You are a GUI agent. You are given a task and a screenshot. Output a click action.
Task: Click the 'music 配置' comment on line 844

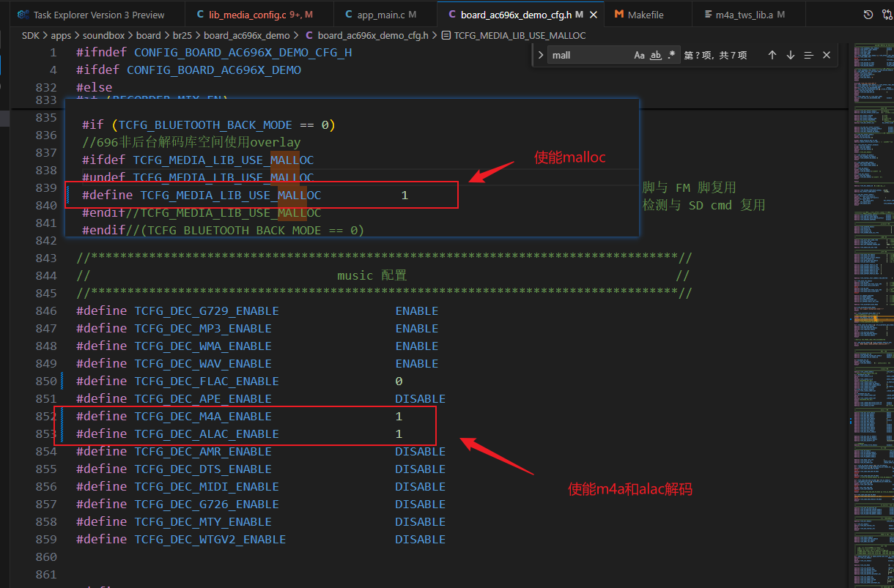pyautogui.click(x=372, y=275)
